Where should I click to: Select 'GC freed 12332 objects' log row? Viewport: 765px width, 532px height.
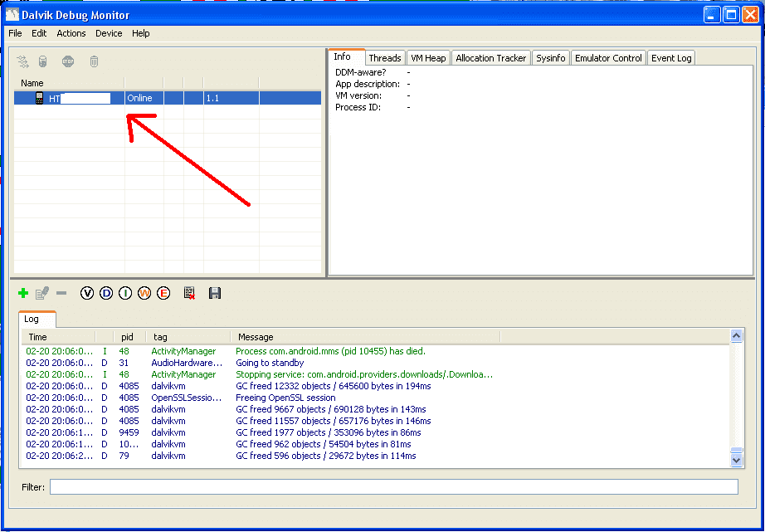pyautogui.click(x=376, y=386)
